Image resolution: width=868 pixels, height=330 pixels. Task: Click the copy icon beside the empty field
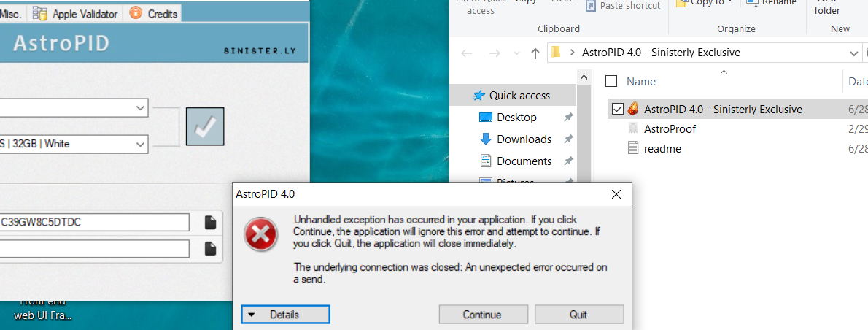[x=210, y=249]
